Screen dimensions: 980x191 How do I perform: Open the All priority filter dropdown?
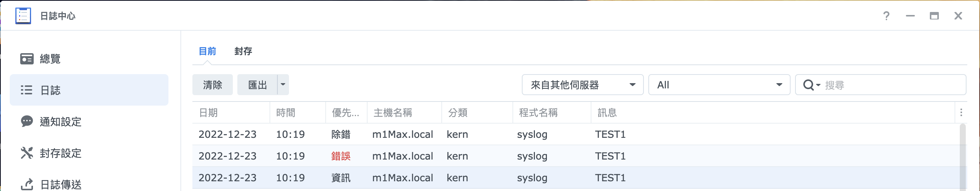(719, 85)
